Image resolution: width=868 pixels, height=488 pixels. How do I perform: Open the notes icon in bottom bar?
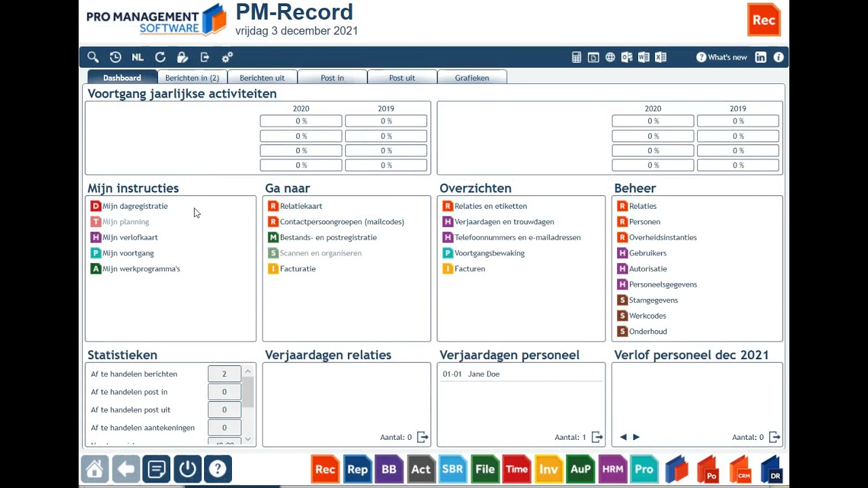(x=157, y=469)
